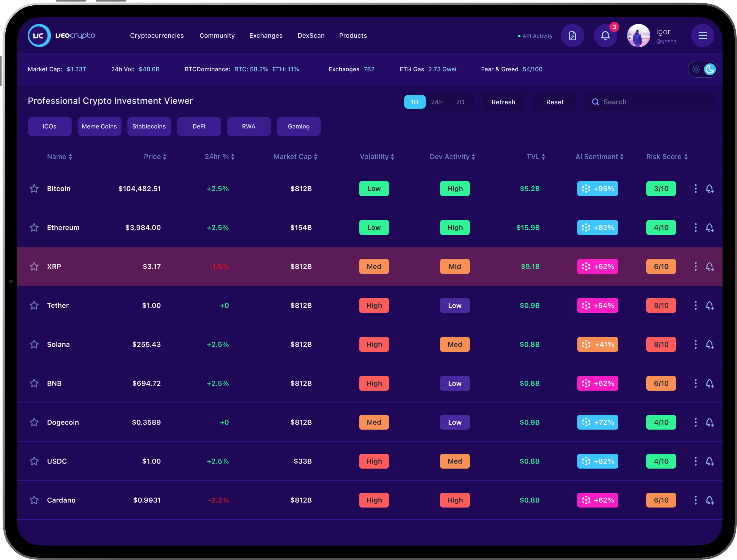
Task: Add price alert for Bitcoin row
Action: 709,189
